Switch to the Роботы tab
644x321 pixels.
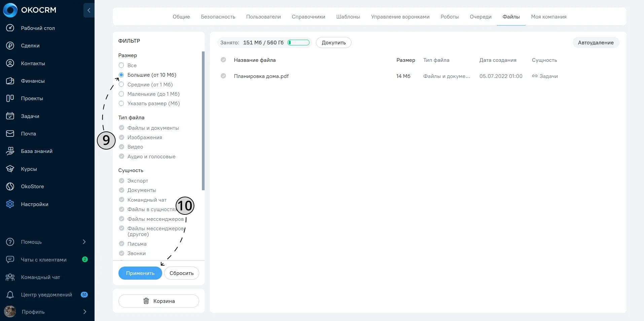pos(450,17)
